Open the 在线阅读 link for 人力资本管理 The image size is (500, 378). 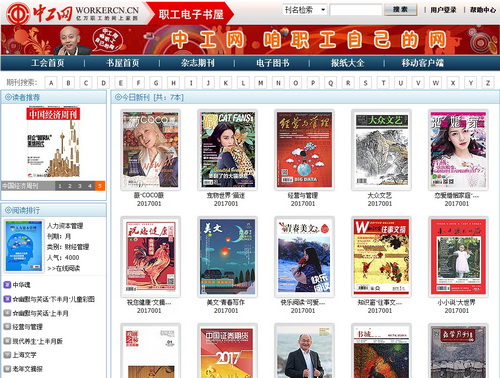tap(64, 268)
